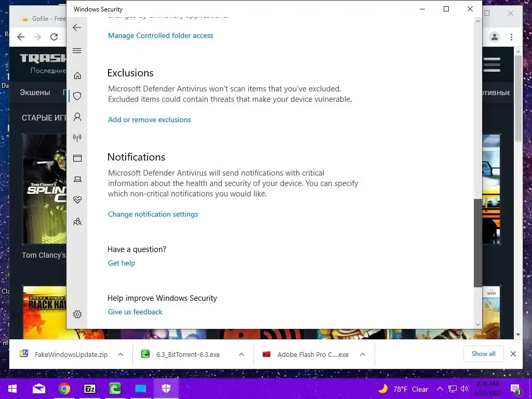This screenshot has width=532, height=399.
Task: Expand options for Adobe Flash Pro download
Action: pos(363,354)
